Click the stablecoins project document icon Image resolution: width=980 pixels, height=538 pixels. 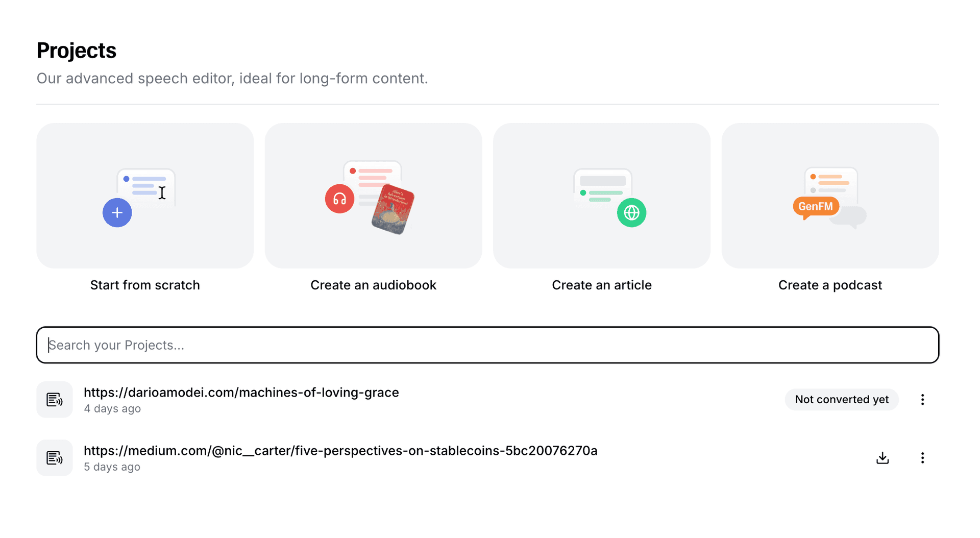pos(55,458)
